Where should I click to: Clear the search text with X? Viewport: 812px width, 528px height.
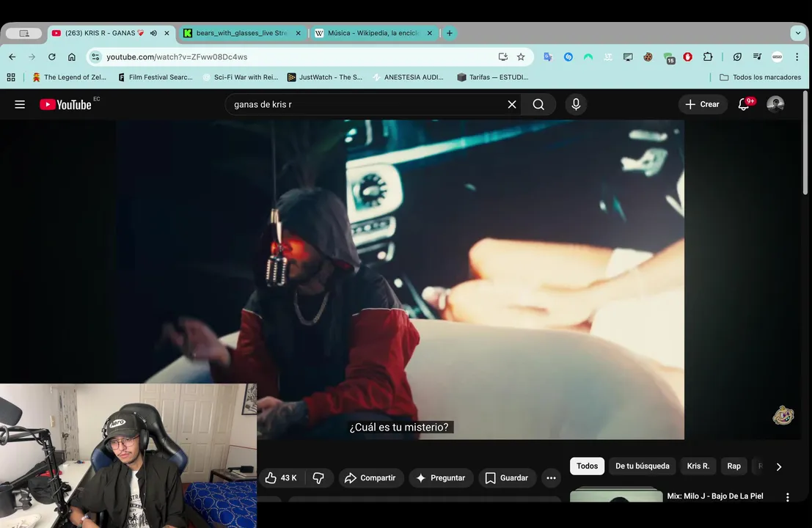point(512,105)
